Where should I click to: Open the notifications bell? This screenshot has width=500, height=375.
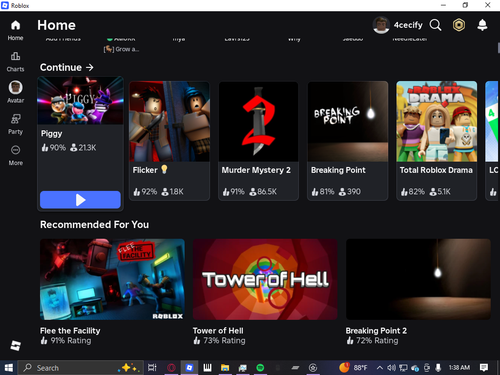482,25
